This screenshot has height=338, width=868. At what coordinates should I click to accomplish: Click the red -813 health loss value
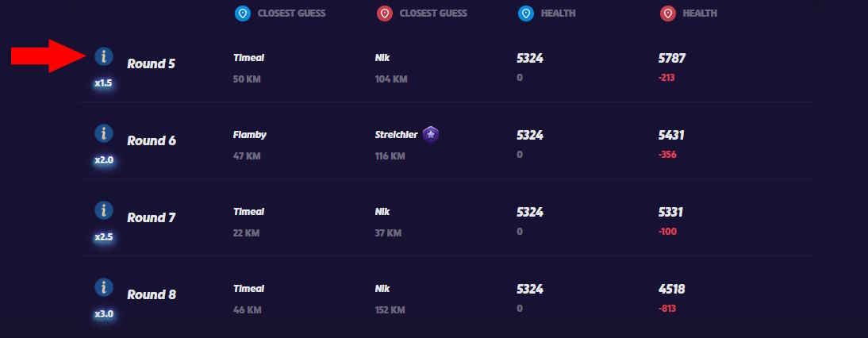667,309
